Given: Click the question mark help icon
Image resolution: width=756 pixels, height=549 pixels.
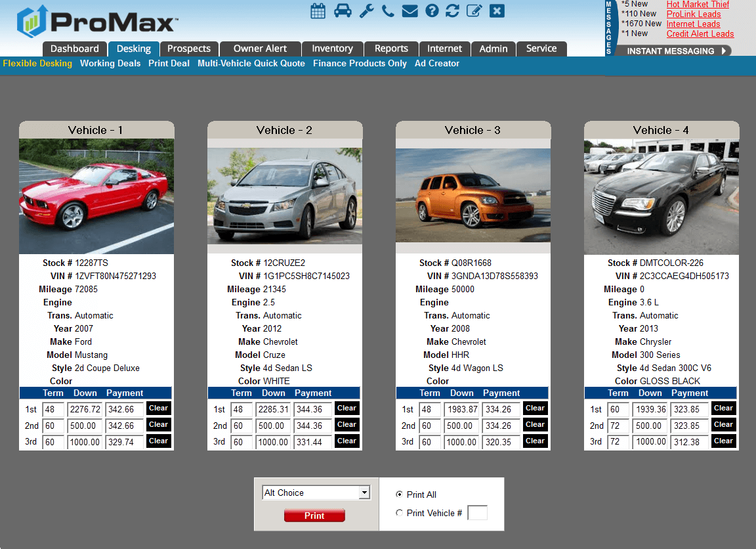Looking at the screenshot, I should 432,11.
